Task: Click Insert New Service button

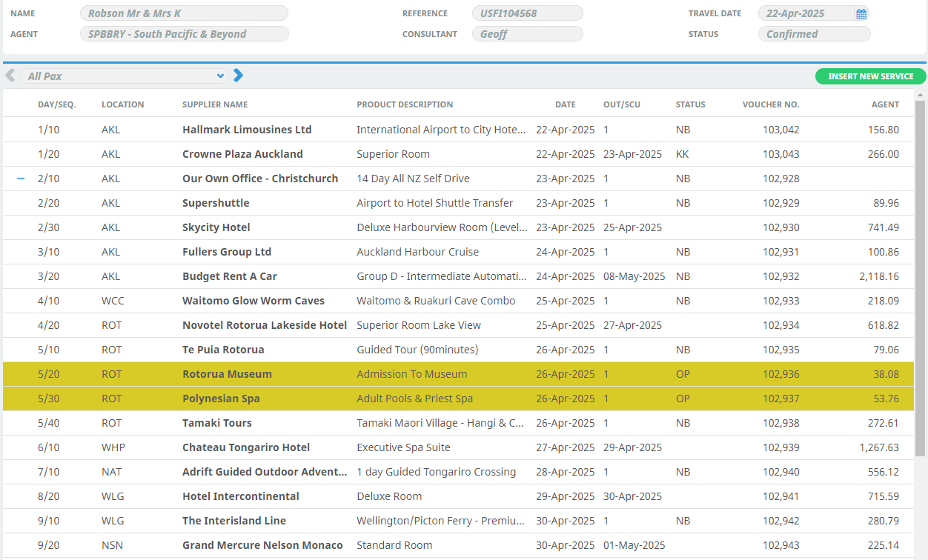Action: 870,76
